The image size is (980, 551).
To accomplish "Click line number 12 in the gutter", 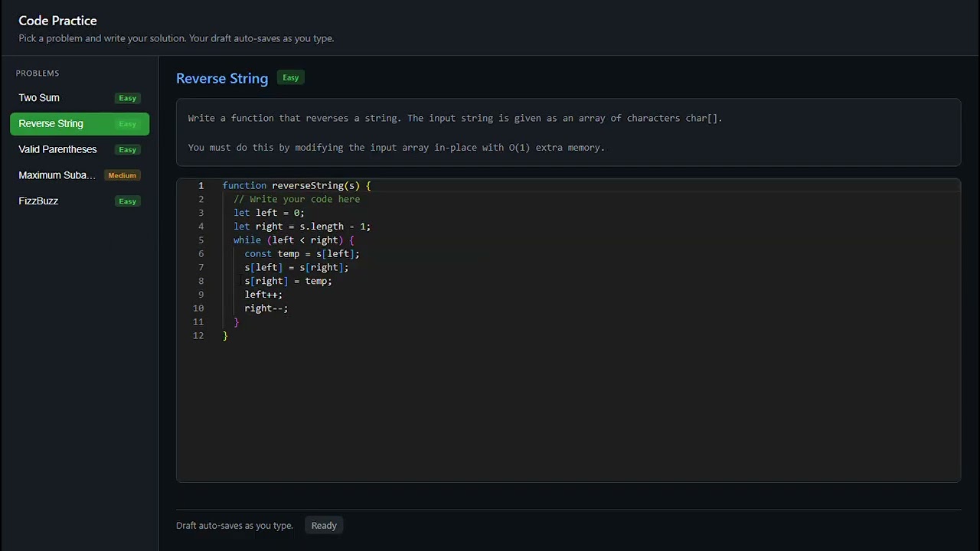I will pos(199,336).
